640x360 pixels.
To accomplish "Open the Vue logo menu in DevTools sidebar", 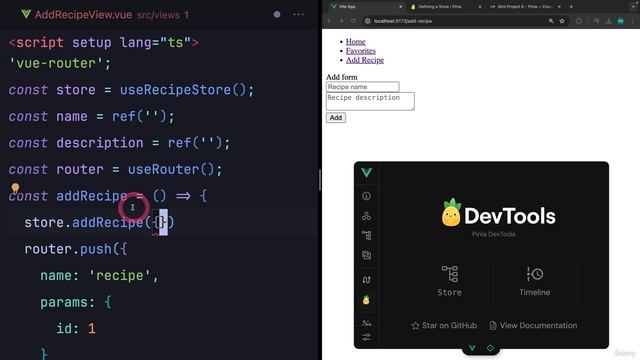I will tap(366, 173).
